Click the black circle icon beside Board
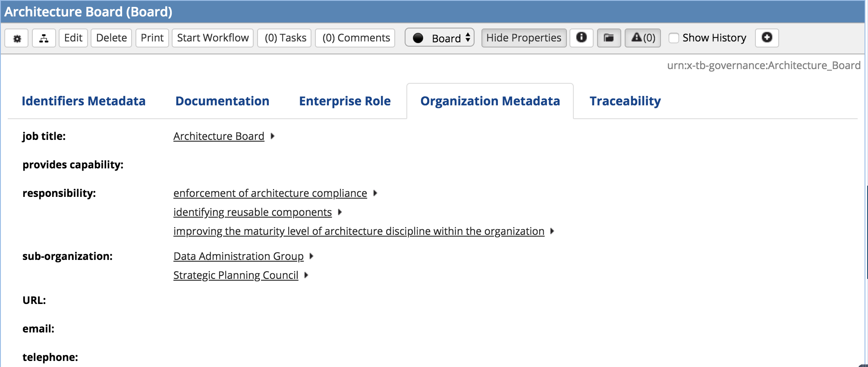Image resolution: width=868 pixels, height=367 pixels. (x=418, y=38)
